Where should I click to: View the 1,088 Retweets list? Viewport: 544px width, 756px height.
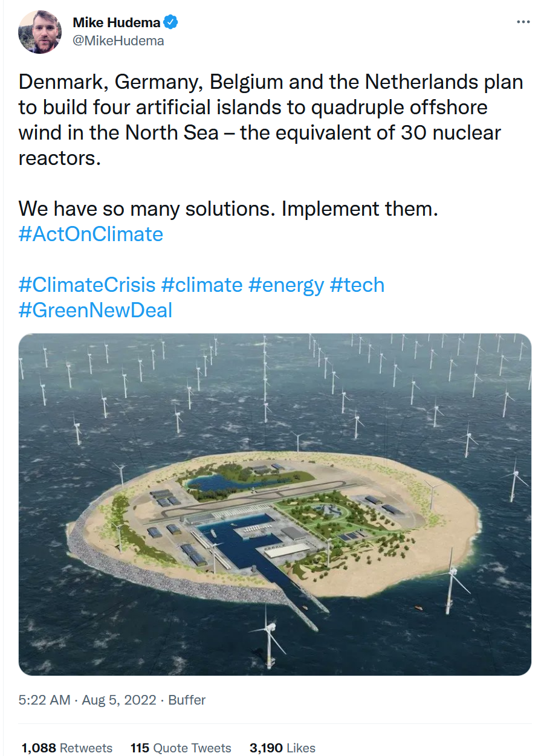tap(66, 748)
